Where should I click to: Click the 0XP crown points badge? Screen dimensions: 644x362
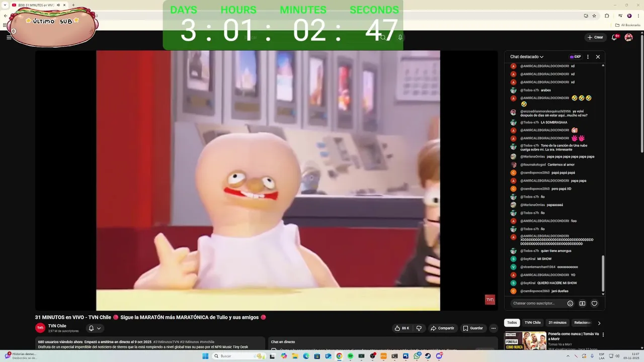click(x=575, y=57)
